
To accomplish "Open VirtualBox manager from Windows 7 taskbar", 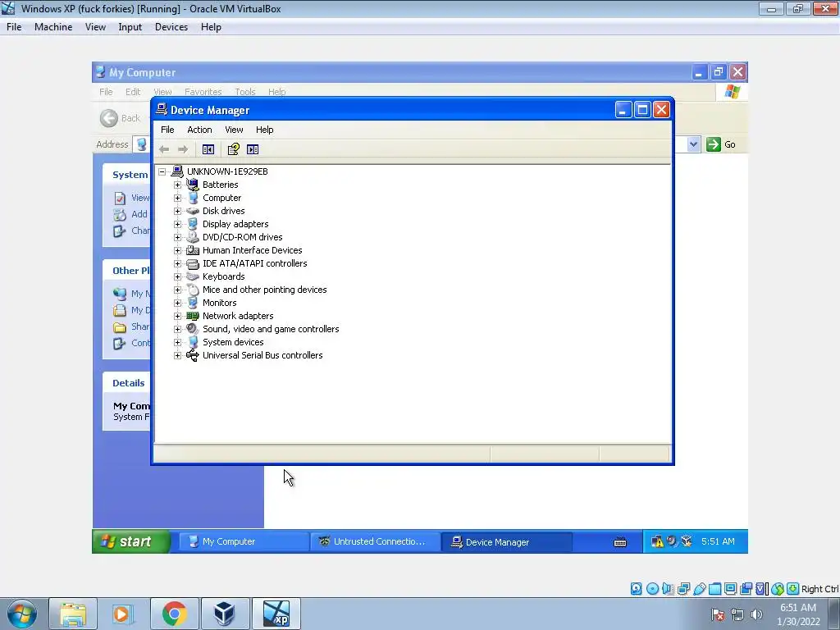I will (x=225, y=614).
